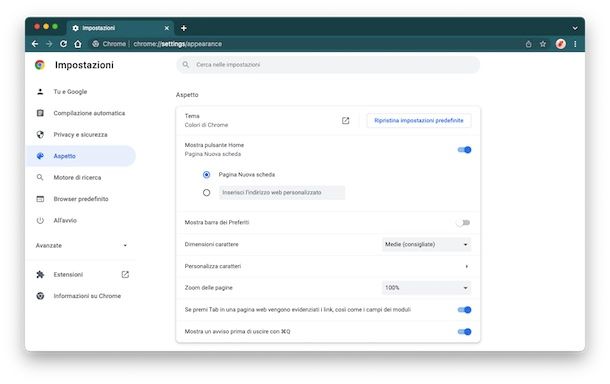
Task: Click the site info icon before Chrome
Action: click(x=95, y=44)
